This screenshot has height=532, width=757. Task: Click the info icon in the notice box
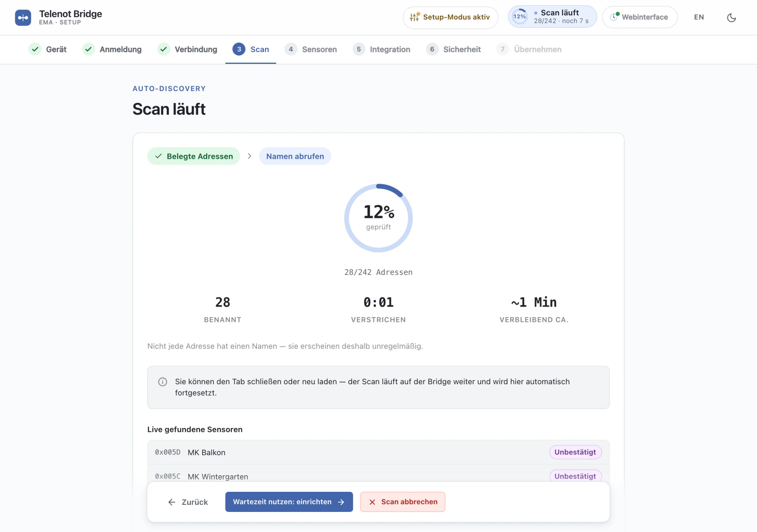click(162, 382)
